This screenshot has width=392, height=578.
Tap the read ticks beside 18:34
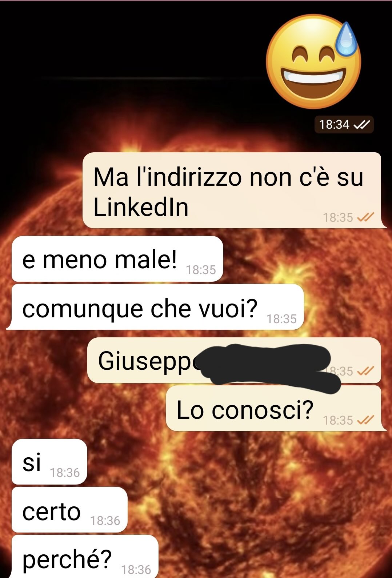pos(361,125)
